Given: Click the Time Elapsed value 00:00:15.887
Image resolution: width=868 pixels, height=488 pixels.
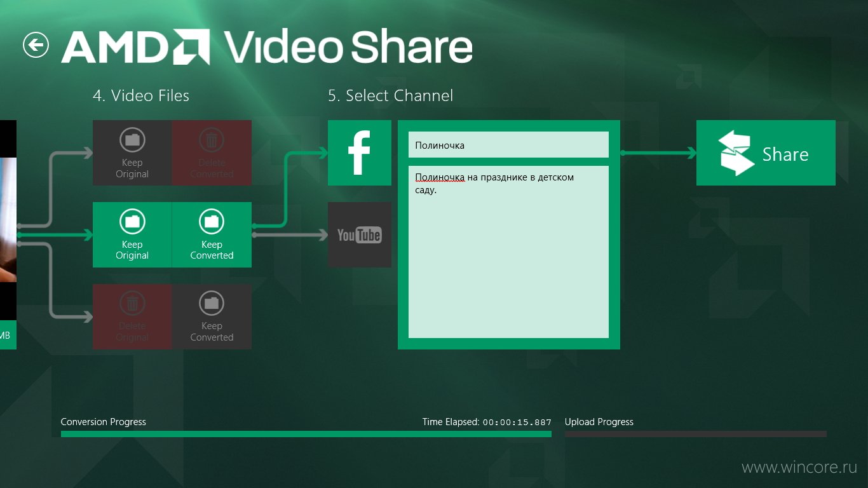Looking at the screenshot, I should pyautogui.click(x=517, y=422).
